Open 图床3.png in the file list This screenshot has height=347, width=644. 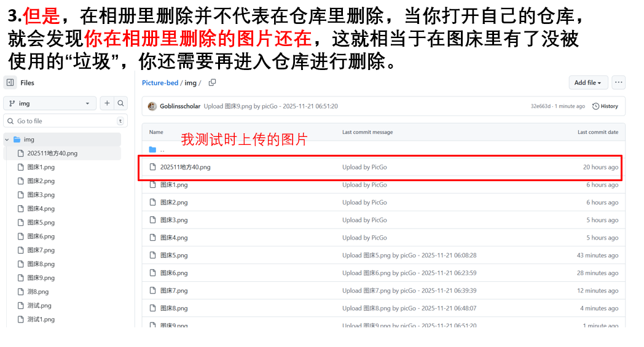174,220
